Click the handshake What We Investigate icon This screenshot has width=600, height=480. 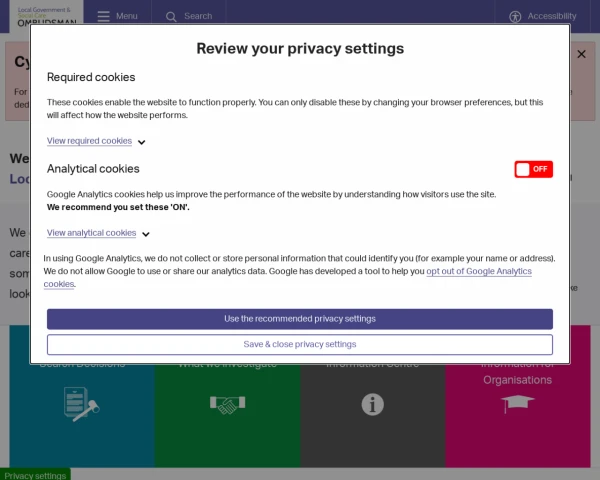pyautogui.click(x=227, y=405)
